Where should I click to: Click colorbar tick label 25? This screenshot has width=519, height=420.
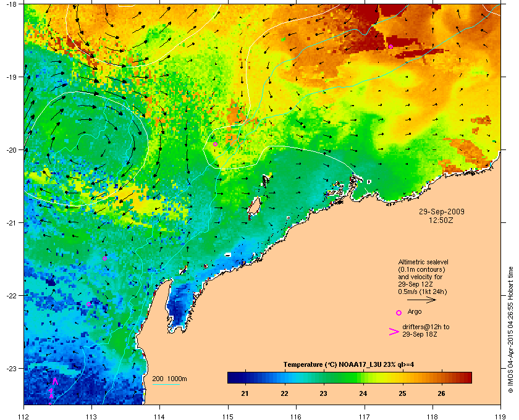point(402,393)
